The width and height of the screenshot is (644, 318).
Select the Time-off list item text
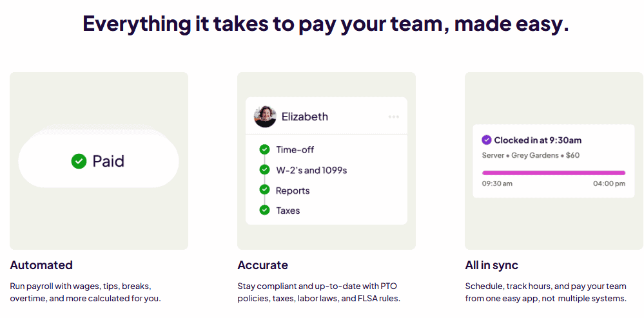point(295,149)
